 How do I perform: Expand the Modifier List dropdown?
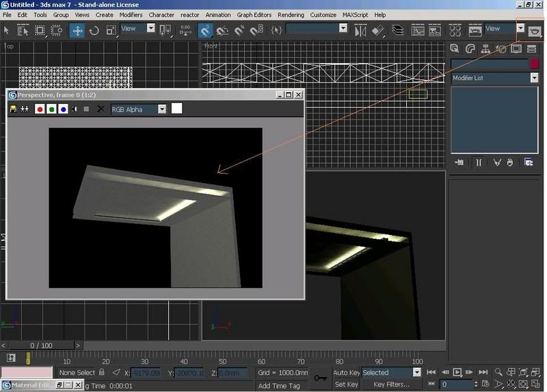(534, 78)
